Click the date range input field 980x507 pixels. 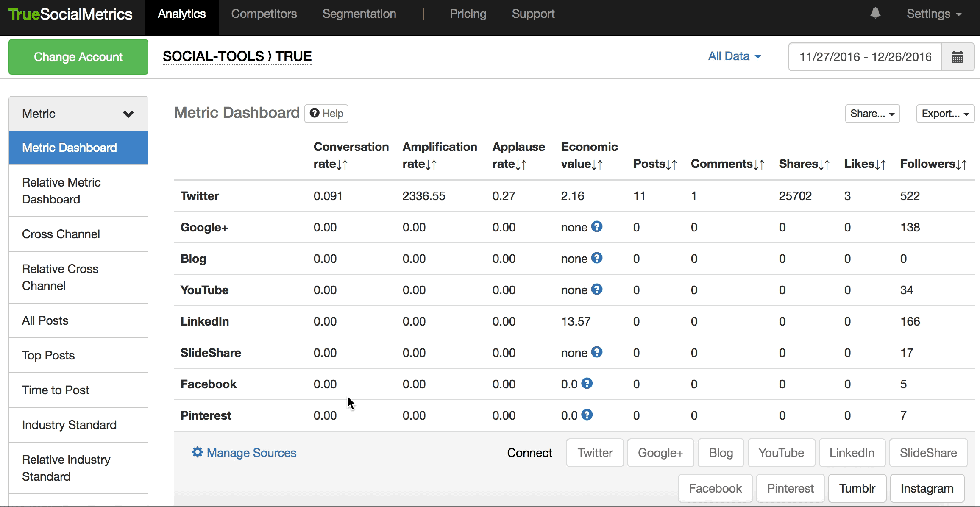coord(865,57)
